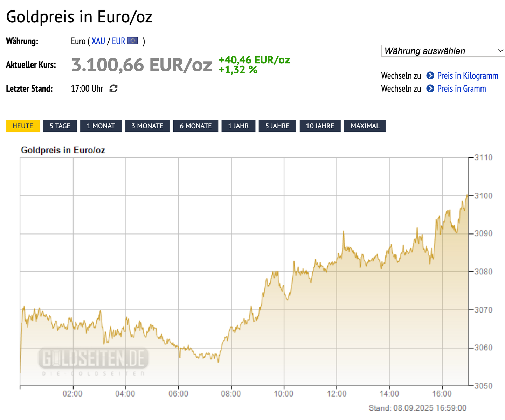Viewport: 505px width, 420px height.
Task: Click the refresh icon beside 17:00 Uhr
Action: (x=113, y=89)
